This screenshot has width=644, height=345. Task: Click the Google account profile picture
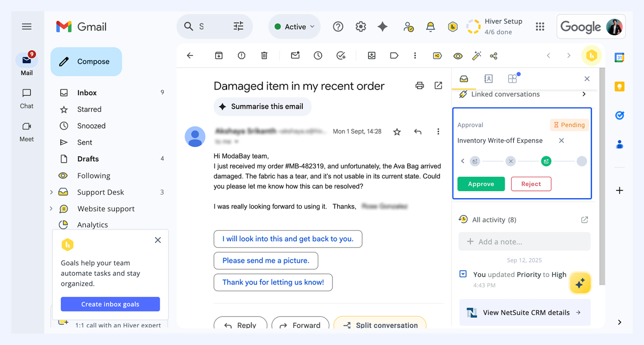pyautogui.click(x=614, y=27)
